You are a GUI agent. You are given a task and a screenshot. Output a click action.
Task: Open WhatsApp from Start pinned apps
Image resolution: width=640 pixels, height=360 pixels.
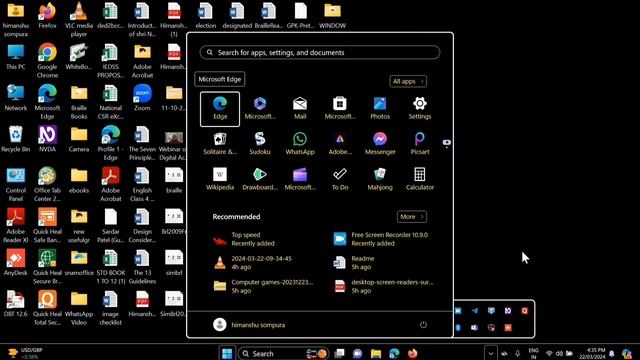(x=300, y=144)
